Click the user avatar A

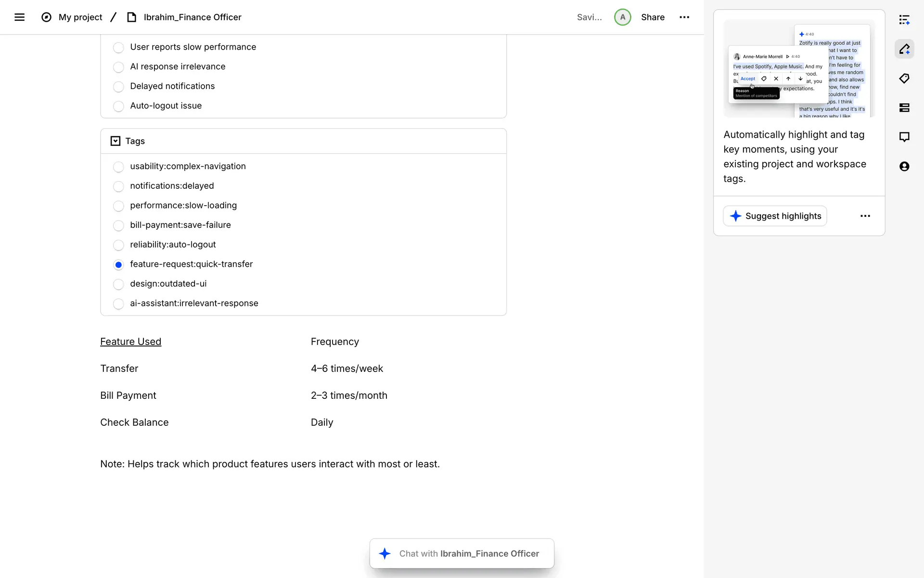click(622, 17)
